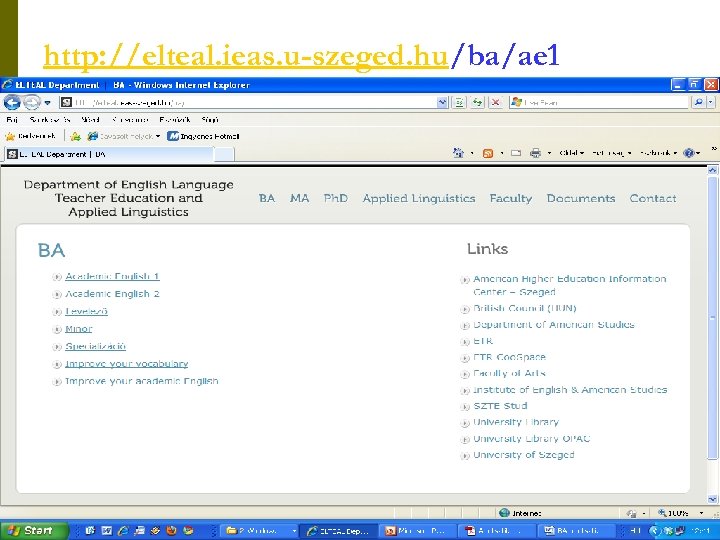This screenshot has width=720, height=540.
Task: Go to the PhD navigation page
Action: point(336,198)
